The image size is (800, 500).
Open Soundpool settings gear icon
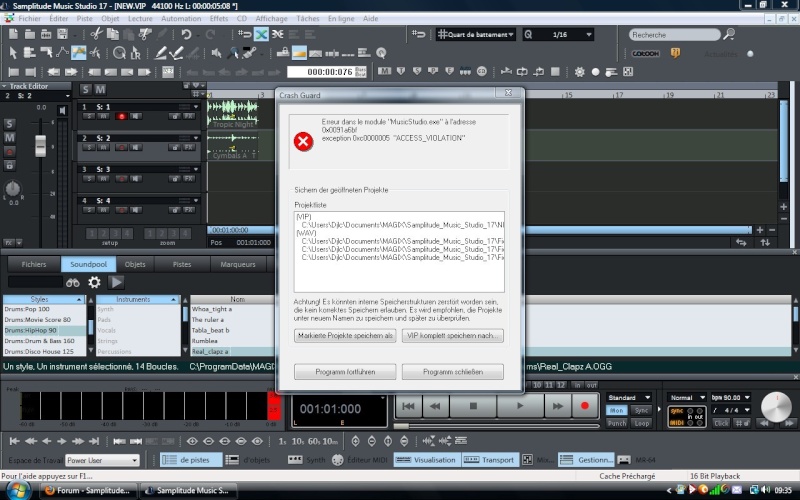94,282
